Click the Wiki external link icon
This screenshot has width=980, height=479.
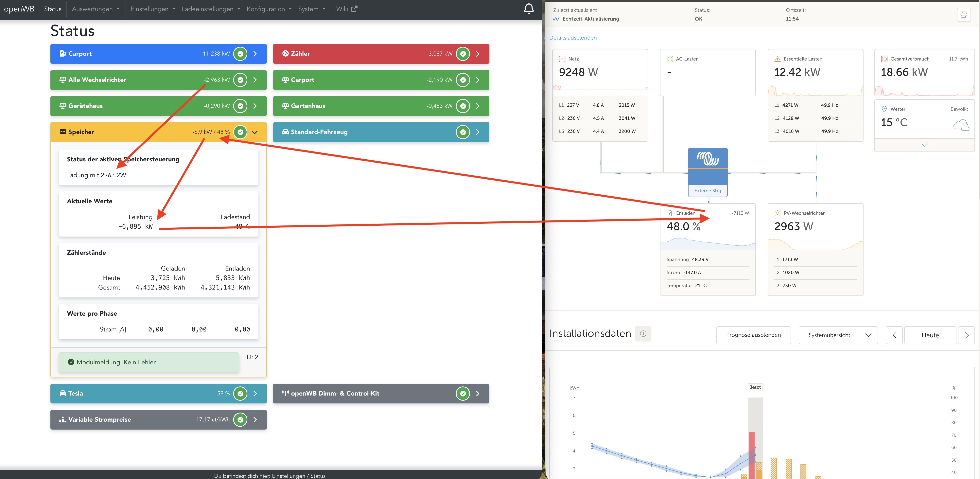pyautogui.click(x=354, y=9)
